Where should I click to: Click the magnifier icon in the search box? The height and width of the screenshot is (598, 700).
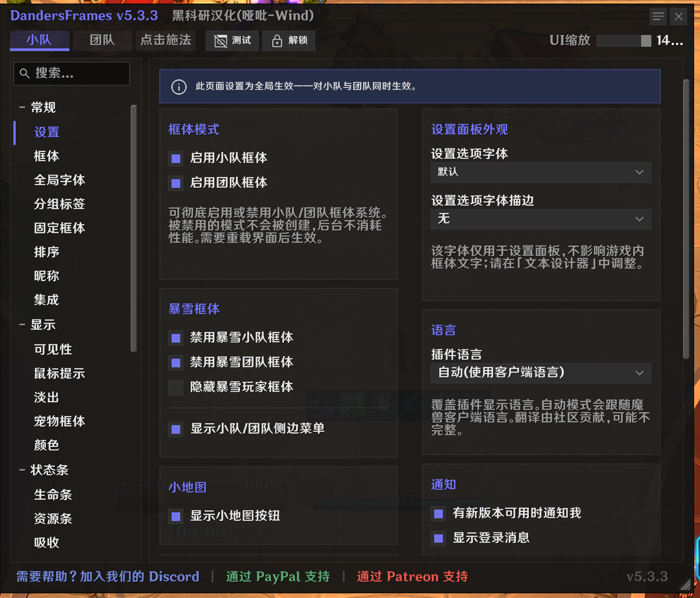pos(24,73)
